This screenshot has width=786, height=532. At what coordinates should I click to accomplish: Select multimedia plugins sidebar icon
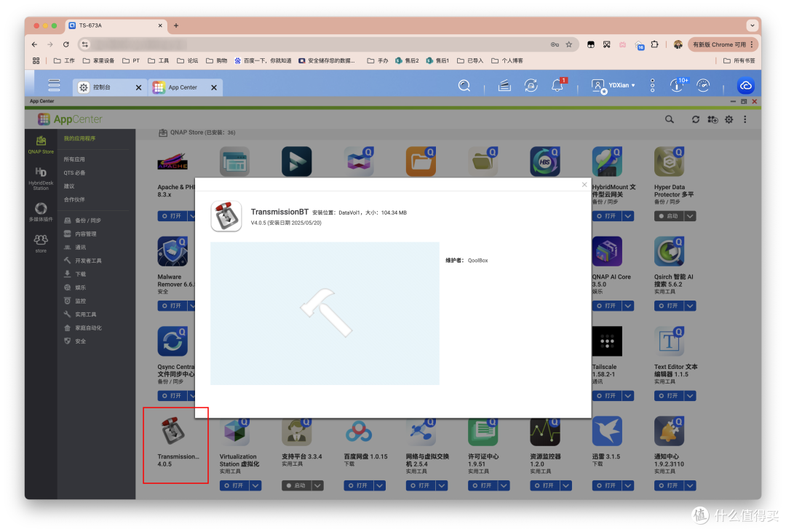point(41,212)
